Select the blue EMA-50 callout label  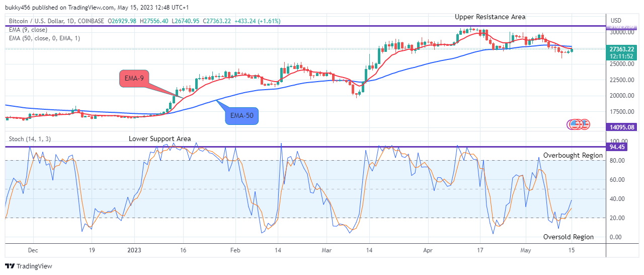pos(242,115)
